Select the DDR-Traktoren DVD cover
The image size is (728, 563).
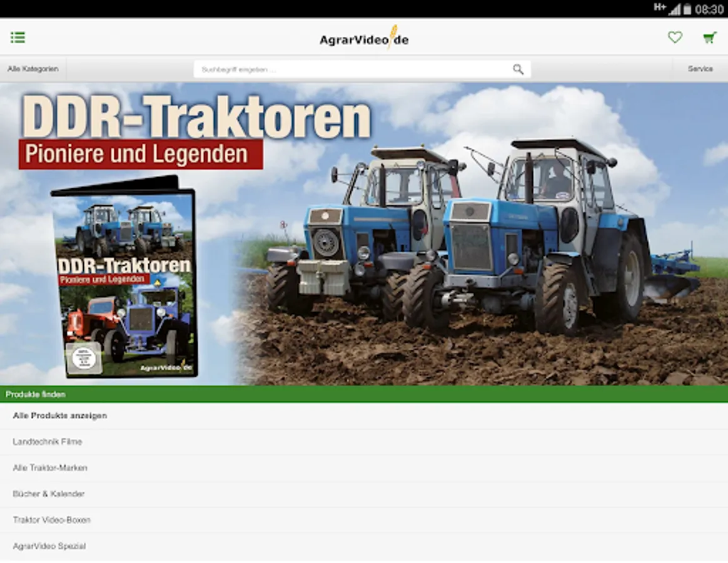(125, 276)
